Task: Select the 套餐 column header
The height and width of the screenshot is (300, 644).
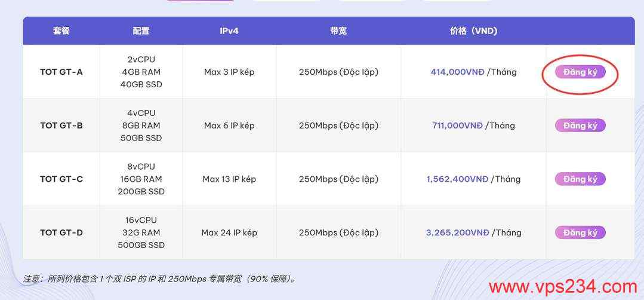Action: pyautogui.click(x=61, y=30)
